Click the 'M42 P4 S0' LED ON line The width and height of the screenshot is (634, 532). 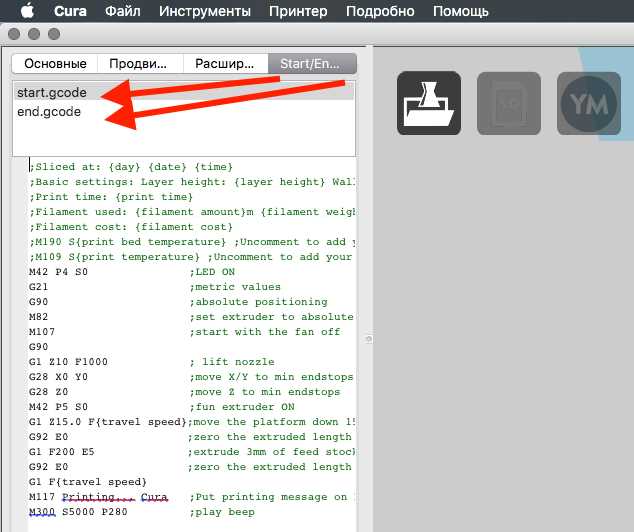pyautogui.click(x=132, y=272)
